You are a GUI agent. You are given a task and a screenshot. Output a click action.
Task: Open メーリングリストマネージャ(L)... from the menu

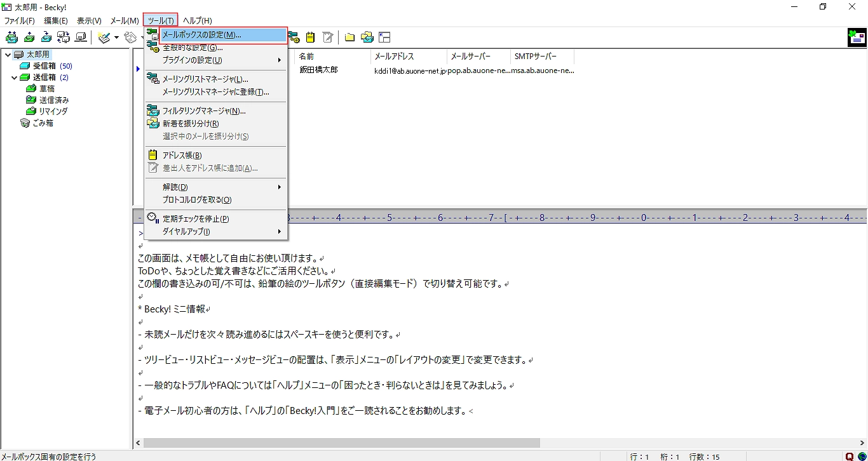[x=216, y=79]
